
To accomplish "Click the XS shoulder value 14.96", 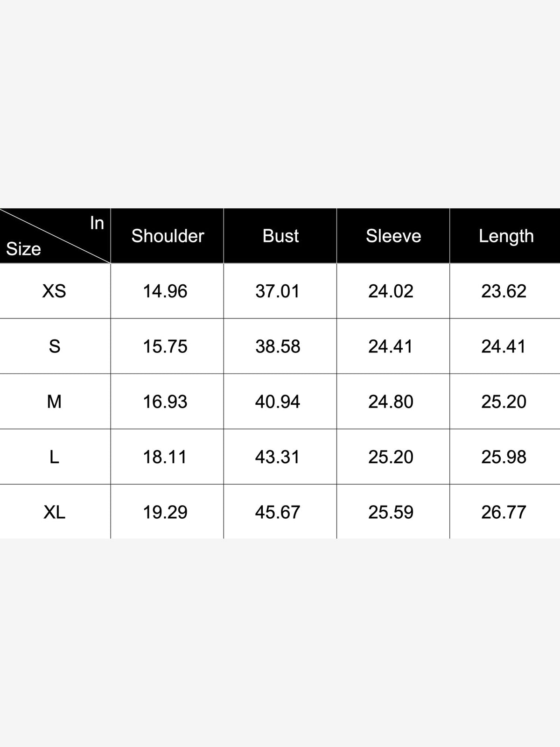I will point(165,291).
